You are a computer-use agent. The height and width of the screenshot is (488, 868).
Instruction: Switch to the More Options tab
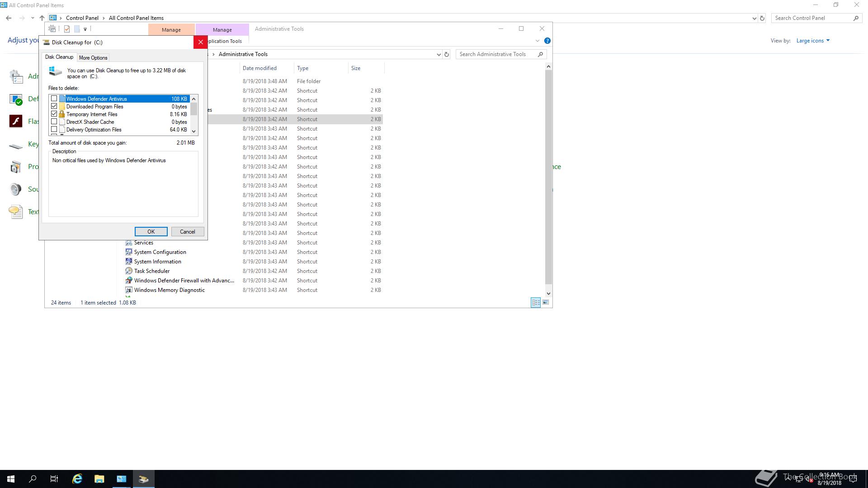pos(93,58)
